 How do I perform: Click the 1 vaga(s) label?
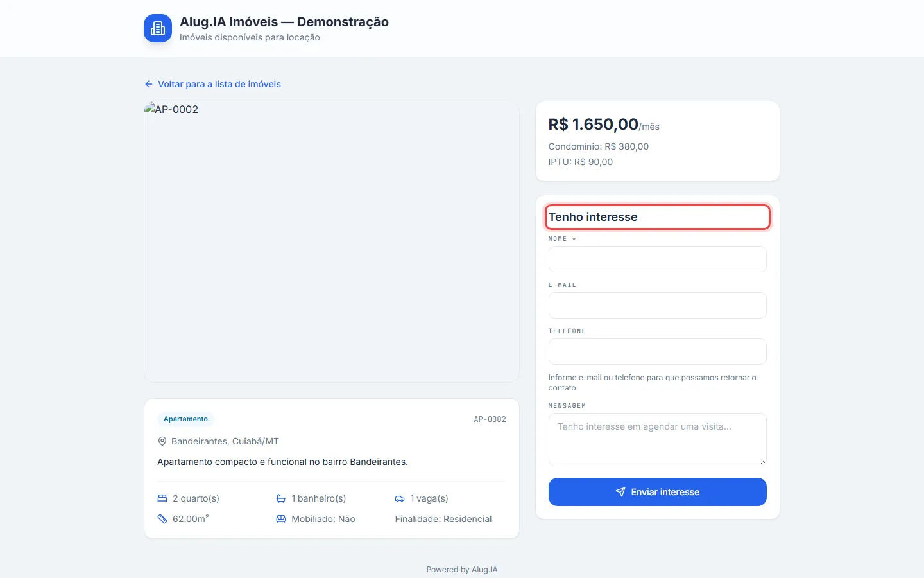pyautogui.click(x=429, y=498)
